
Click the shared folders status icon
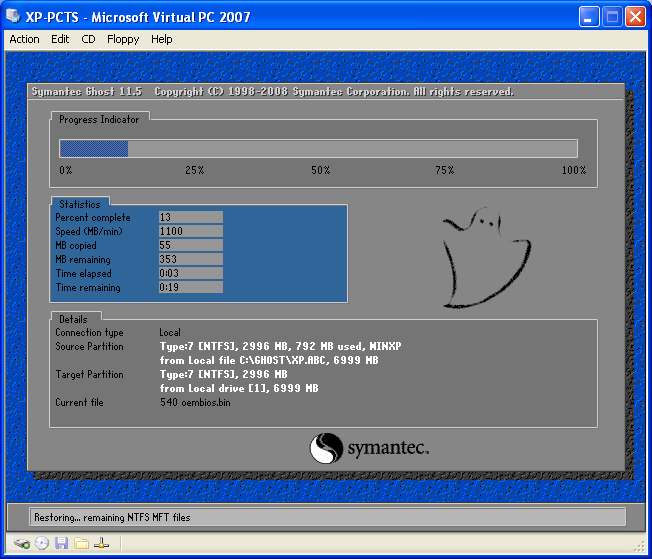[82, 543]
